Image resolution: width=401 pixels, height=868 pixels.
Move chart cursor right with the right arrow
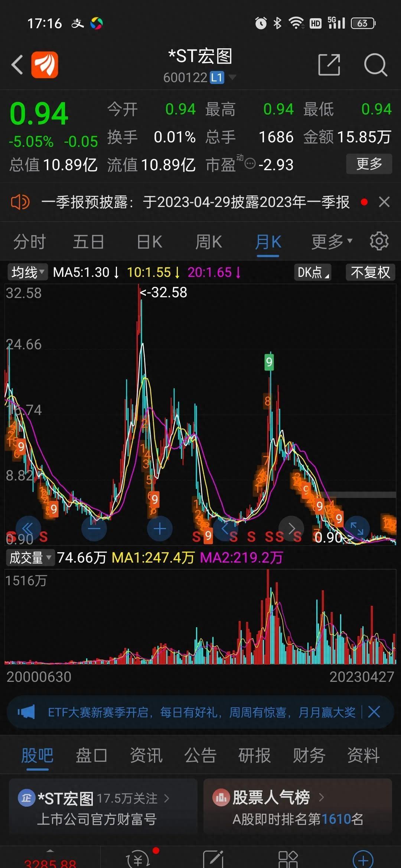(291, 528)
